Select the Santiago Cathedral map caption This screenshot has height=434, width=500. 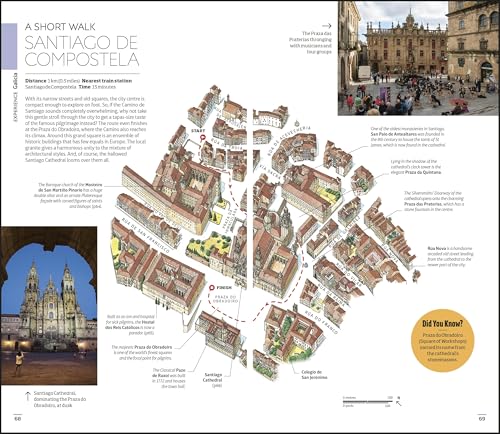[213, 380]
